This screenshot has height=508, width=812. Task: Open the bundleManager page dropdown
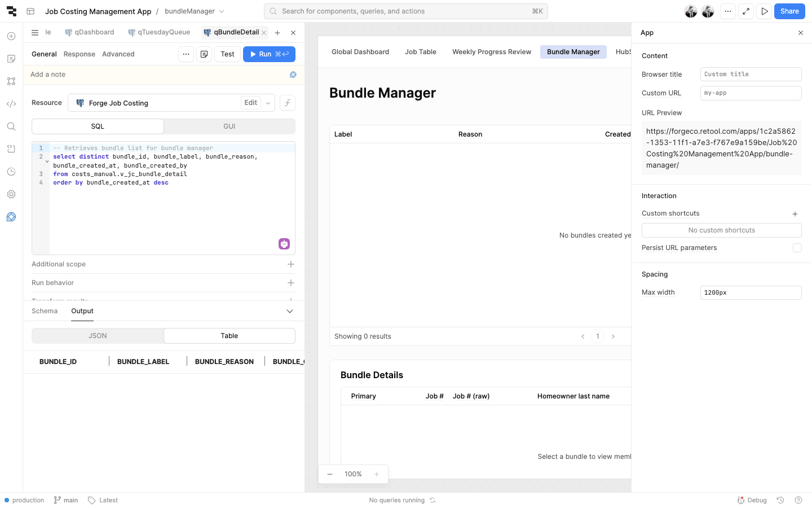pos(222,11)
